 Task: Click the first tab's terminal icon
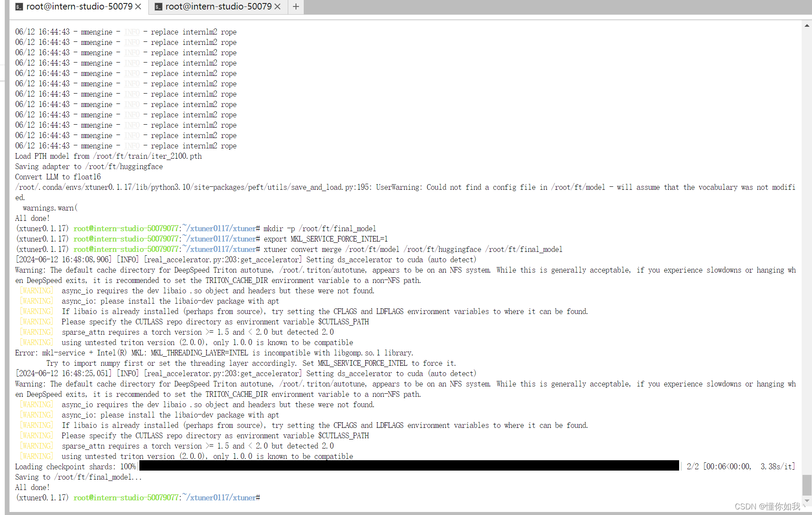[x=19, y=7]
